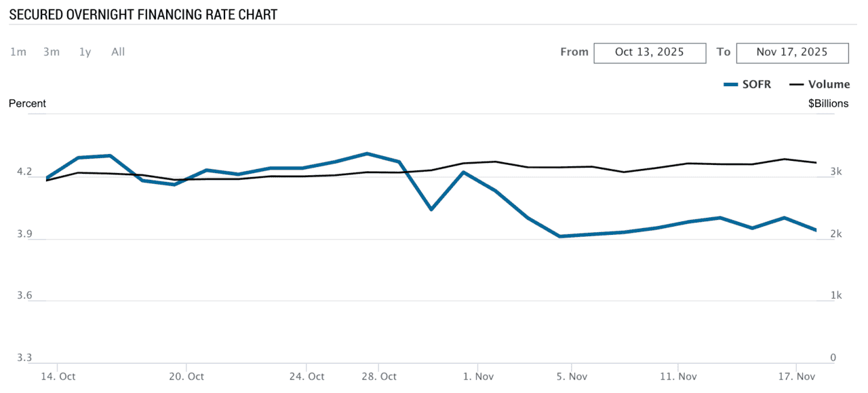868x393 pixels.
Task: Toggle the Volume series in the legend
Action: point(829,84)
